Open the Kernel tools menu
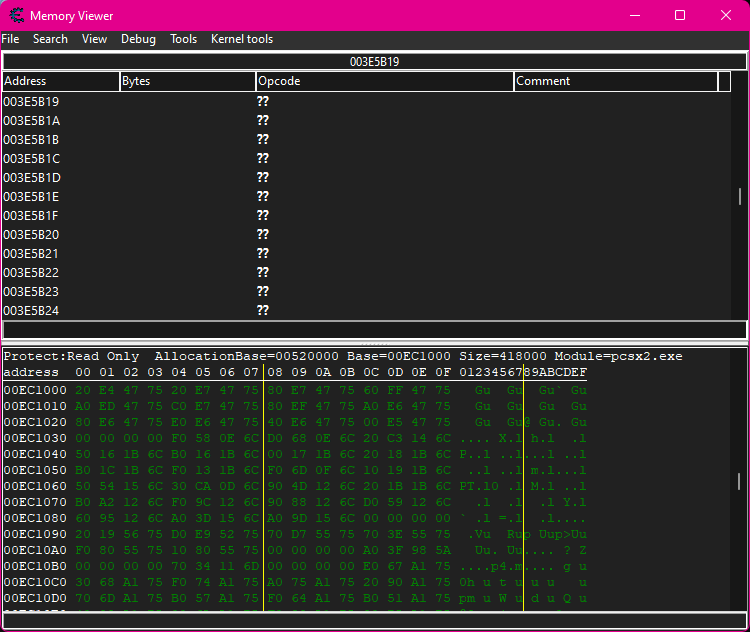750x632 pixels. 241,39
